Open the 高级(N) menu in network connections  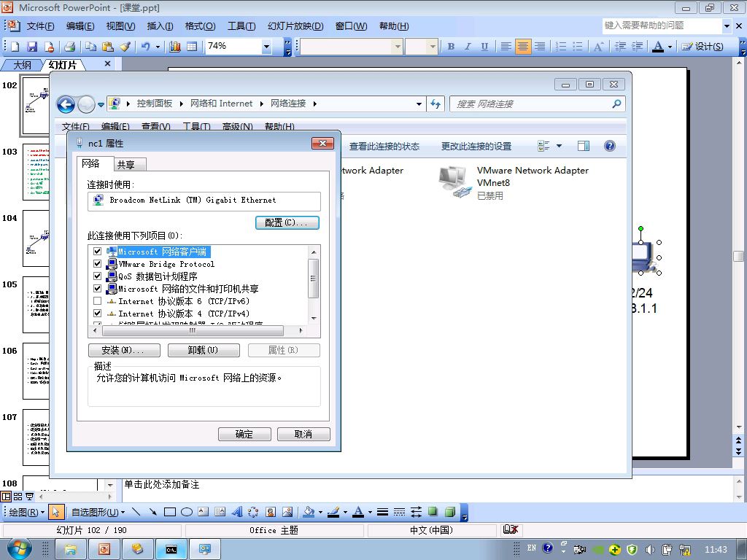coord(237,127)
